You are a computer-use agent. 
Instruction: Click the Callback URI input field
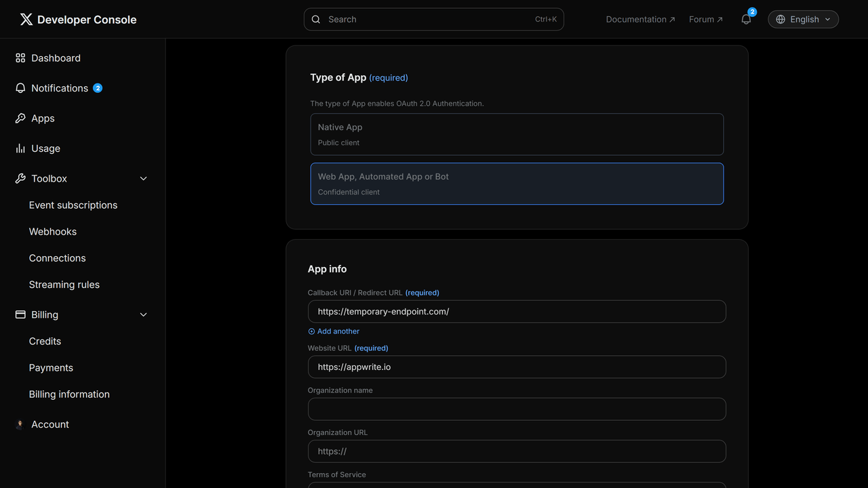click(517, 312)
